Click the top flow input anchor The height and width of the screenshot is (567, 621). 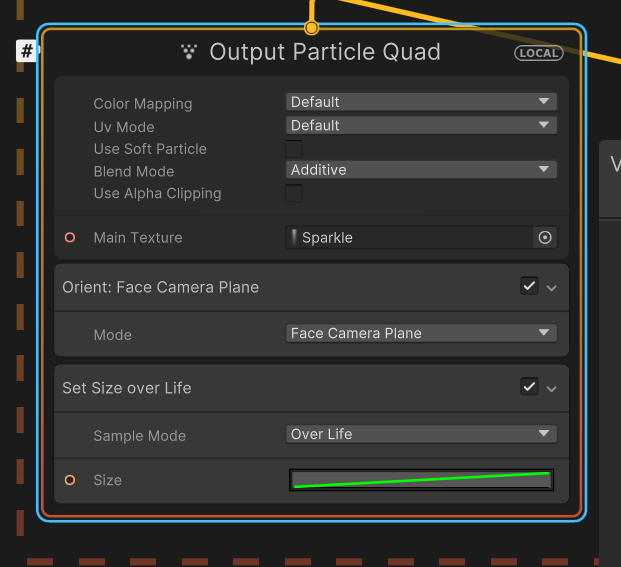[312, 28]
